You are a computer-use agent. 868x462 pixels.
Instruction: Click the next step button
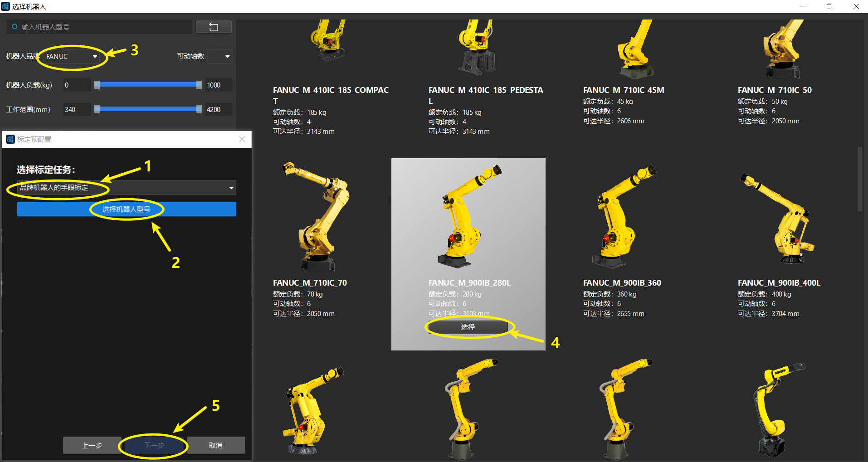[x=154, y=445]
